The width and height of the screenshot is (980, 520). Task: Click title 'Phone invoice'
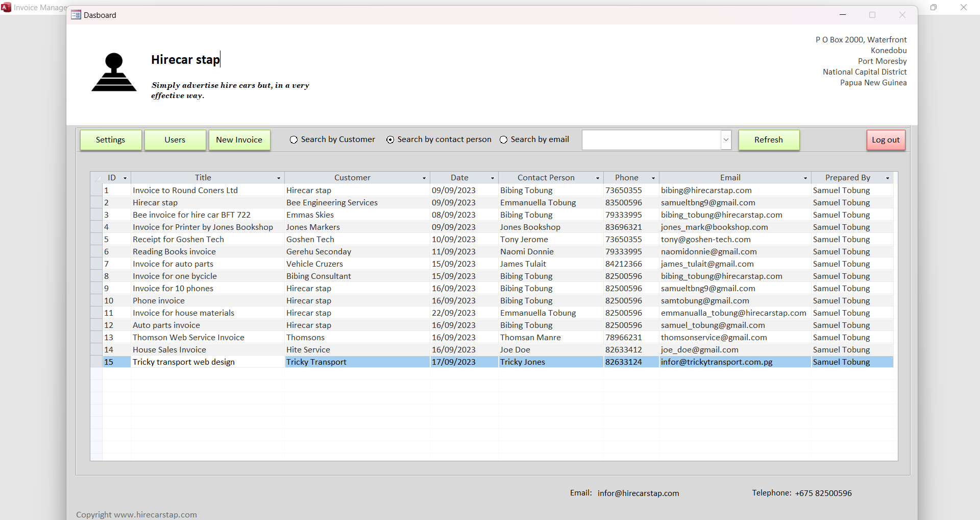[x=159, y=300]
